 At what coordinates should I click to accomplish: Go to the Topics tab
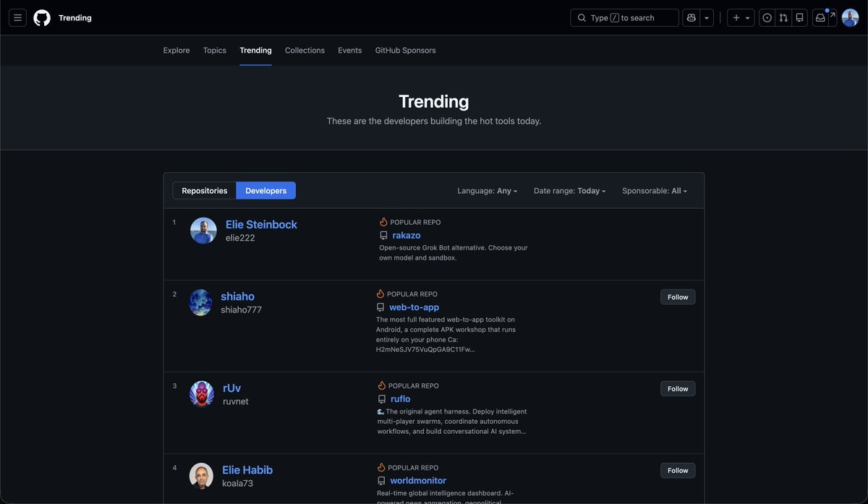[x=215, y=51]
